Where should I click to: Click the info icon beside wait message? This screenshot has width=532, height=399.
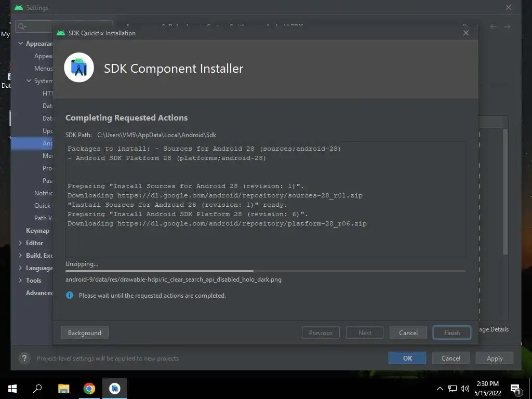[x=70, y=295]
